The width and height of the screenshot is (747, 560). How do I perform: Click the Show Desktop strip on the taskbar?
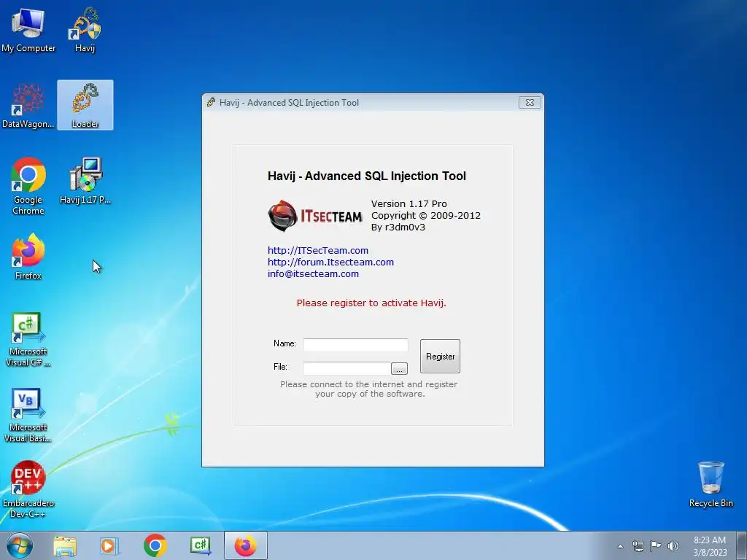tap(742, 545)
